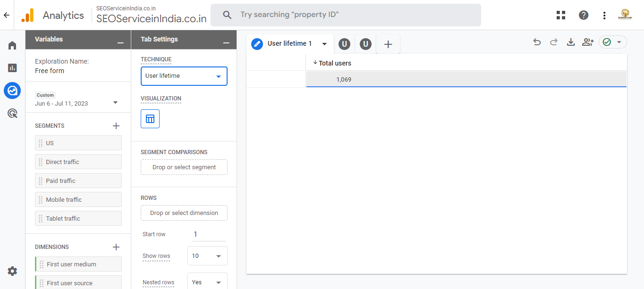Viewport: 644px width, 289px height.
Task: Open the Home icon in left sidebar
Action: click(12, 45)
